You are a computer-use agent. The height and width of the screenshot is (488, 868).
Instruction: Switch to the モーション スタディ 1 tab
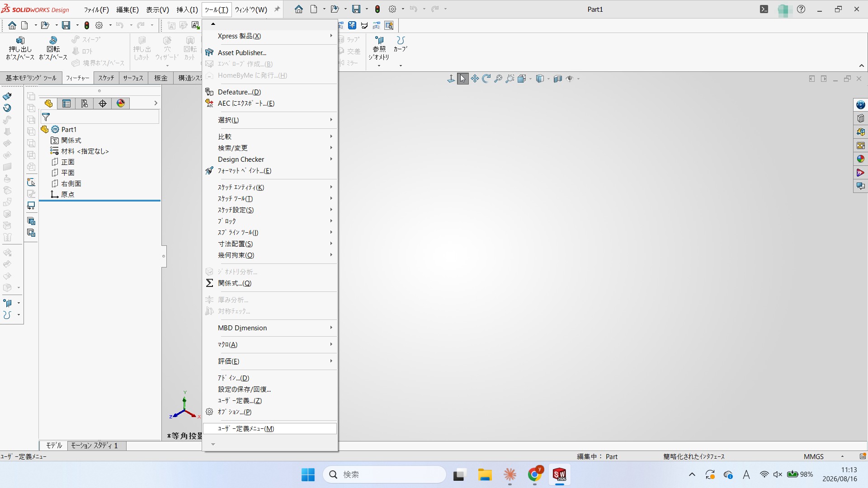(x=97, y=446)
